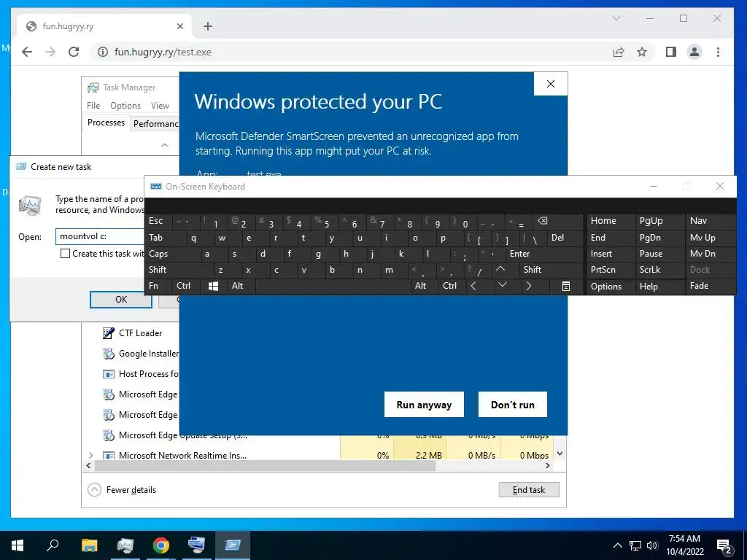The width and height of the screenshot is (747, 560).
Task: Toggle right Shift key on On-Screen Keyboard
Action: (550, 270)
